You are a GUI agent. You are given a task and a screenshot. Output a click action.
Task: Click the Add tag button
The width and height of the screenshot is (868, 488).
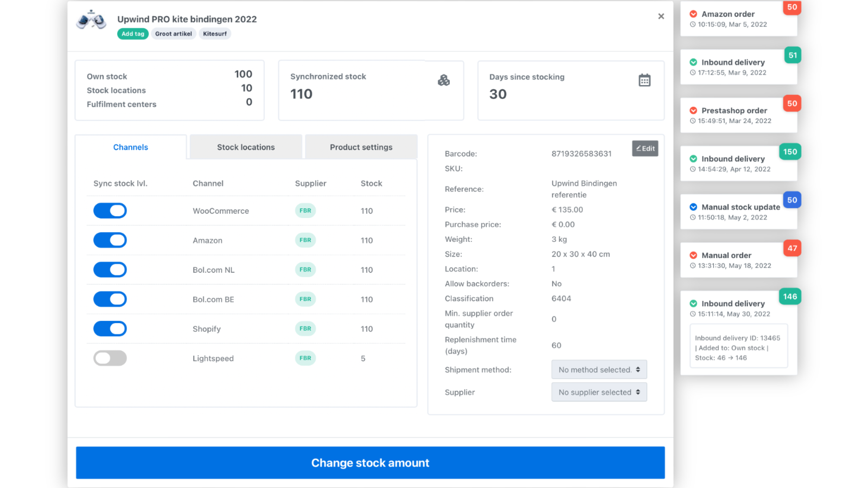(x=133, y=34)
